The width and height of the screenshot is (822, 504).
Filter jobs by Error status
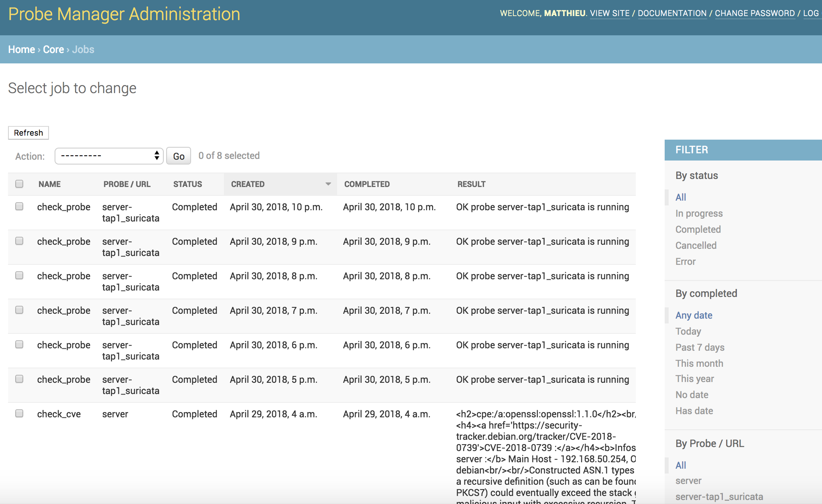[x=685, y=262]
